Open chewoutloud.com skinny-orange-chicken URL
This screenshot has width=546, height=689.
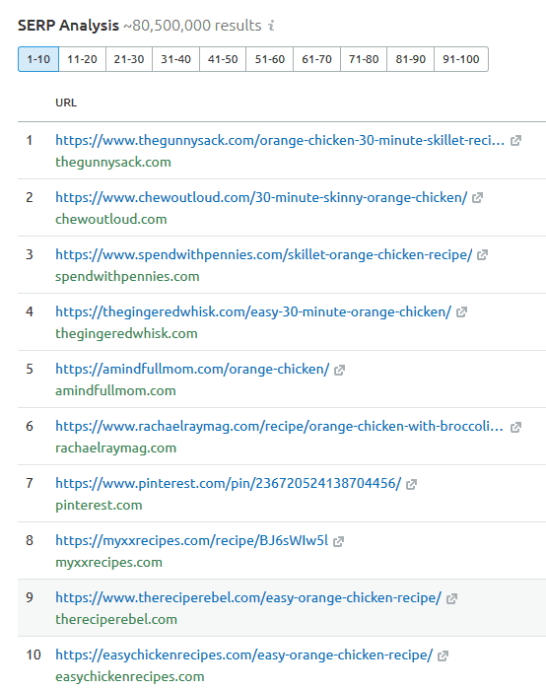261,198
